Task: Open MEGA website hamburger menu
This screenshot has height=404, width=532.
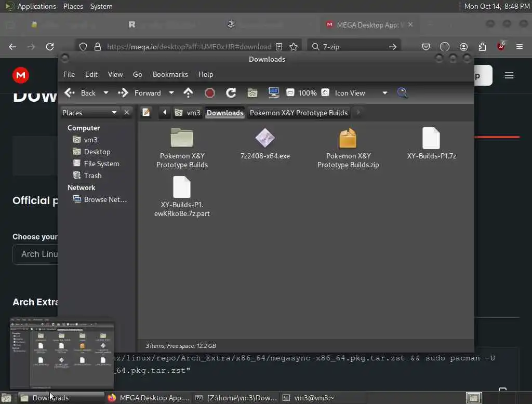Action: [x=509, y=75]
